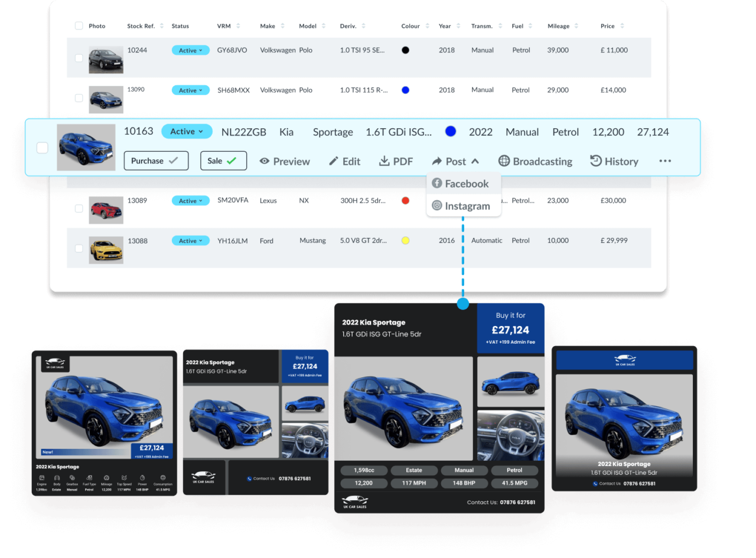Sort by Model column arrows
Viewport: 756px width, 558px height.
coord(324,26)
